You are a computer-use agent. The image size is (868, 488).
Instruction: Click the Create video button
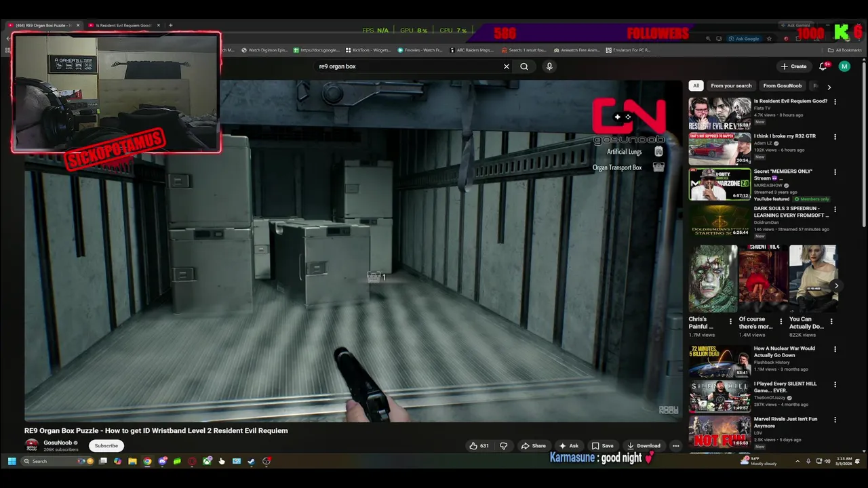(x=793, y=66)
